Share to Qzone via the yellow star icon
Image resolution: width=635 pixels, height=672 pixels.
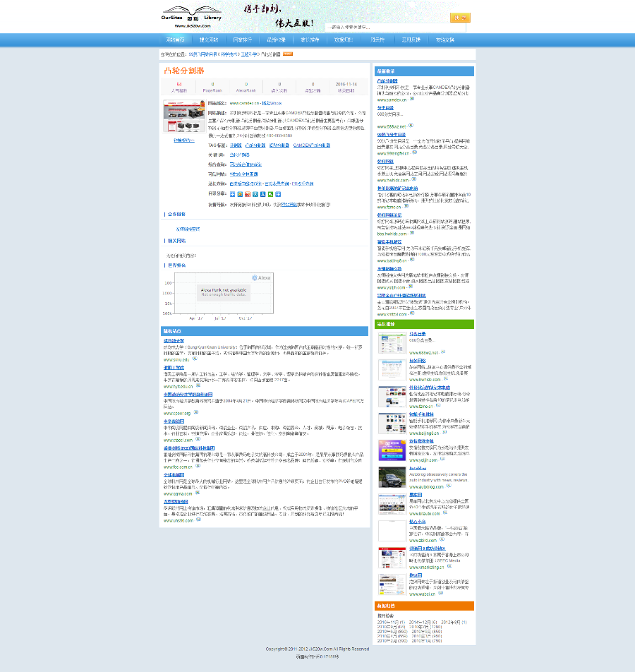pyautogui.click(x=240, y=194)
